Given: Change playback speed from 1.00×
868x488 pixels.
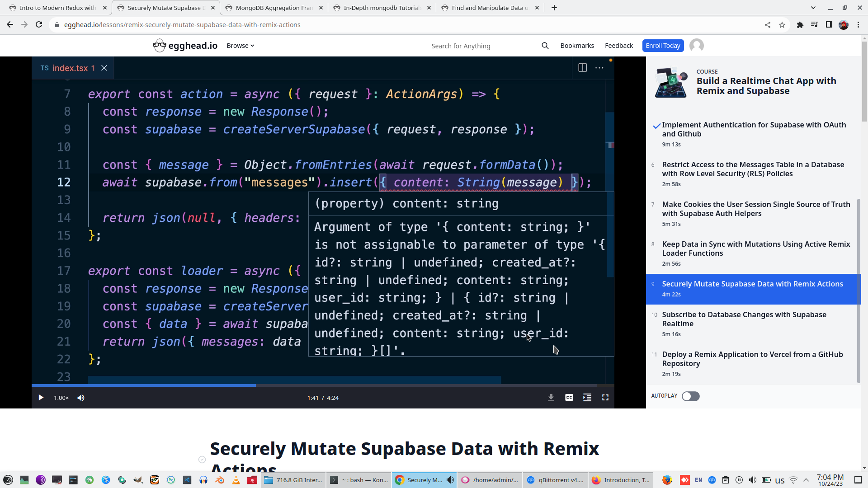Looking at the screenshot, I should 61,398.
